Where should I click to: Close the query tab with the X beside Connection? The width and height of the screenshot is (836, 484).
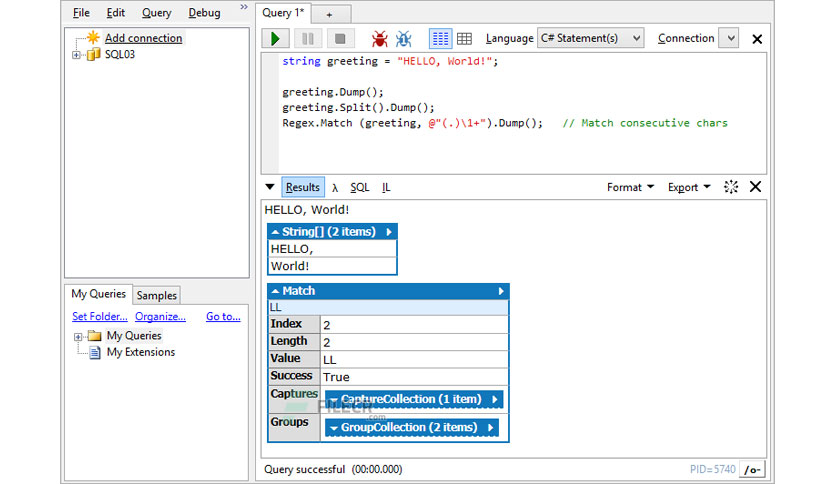pyautogui.click(x=757, y=39)
